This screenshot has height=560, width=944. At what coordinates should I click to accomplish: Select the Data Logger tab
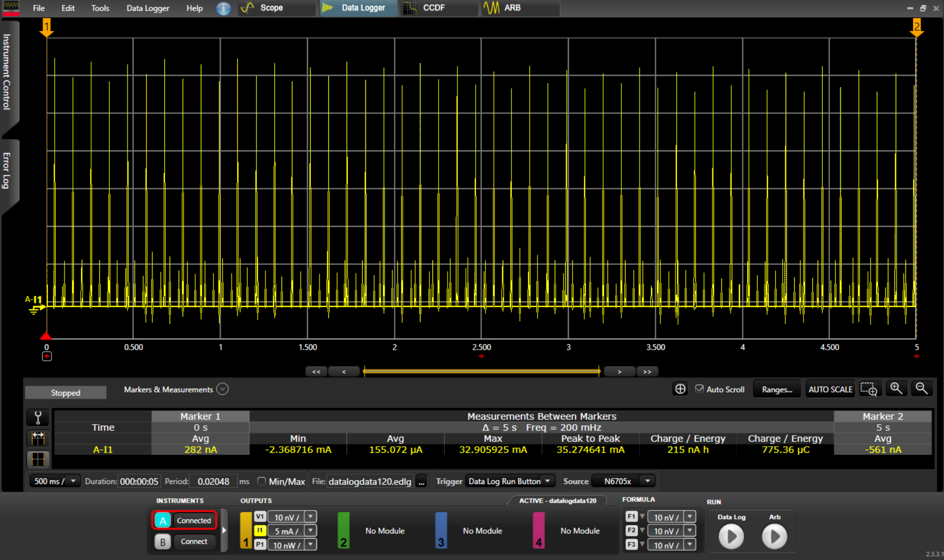[x=358, y=8]
